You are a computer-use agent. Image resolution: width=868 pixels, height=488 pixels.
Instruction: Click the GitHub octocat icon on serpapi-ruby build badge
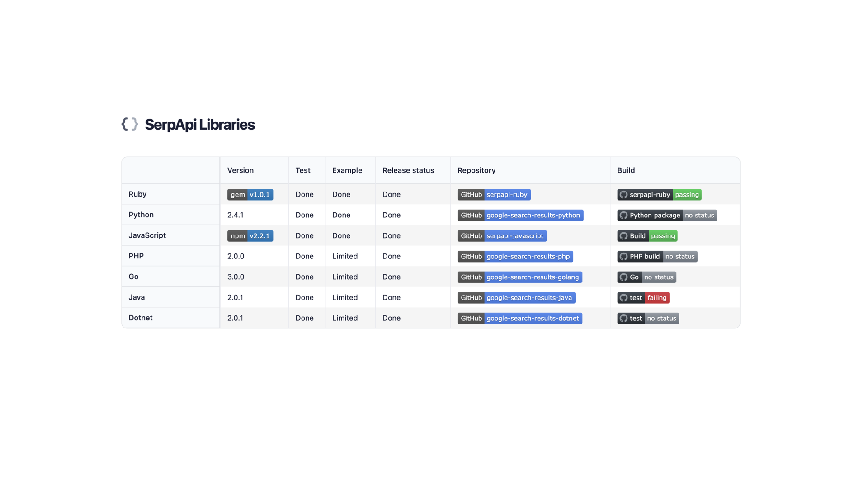(x=623, y=195)
